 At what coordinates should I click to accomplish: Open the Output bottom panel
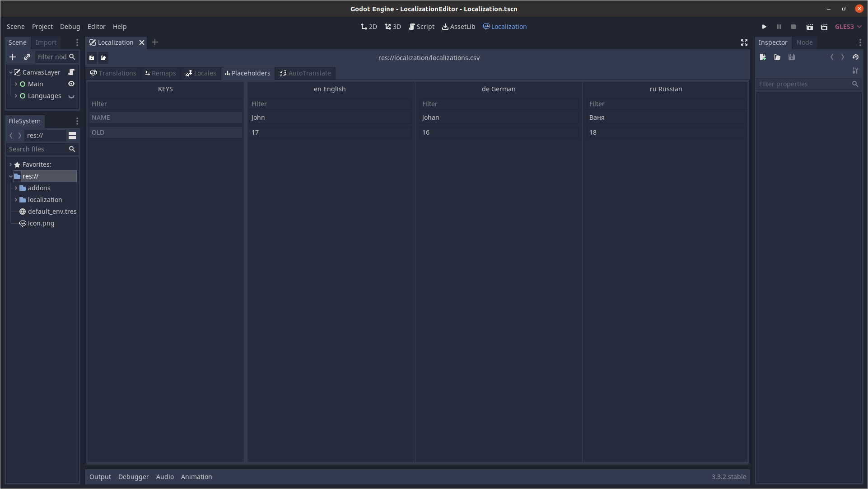tap(100, 477)
